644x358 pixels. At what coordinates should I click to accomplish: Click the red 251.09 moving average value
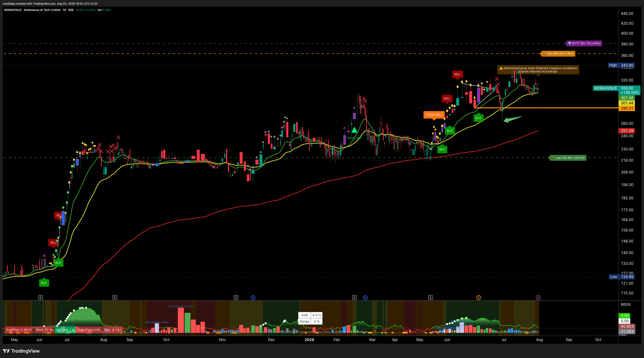627,131
